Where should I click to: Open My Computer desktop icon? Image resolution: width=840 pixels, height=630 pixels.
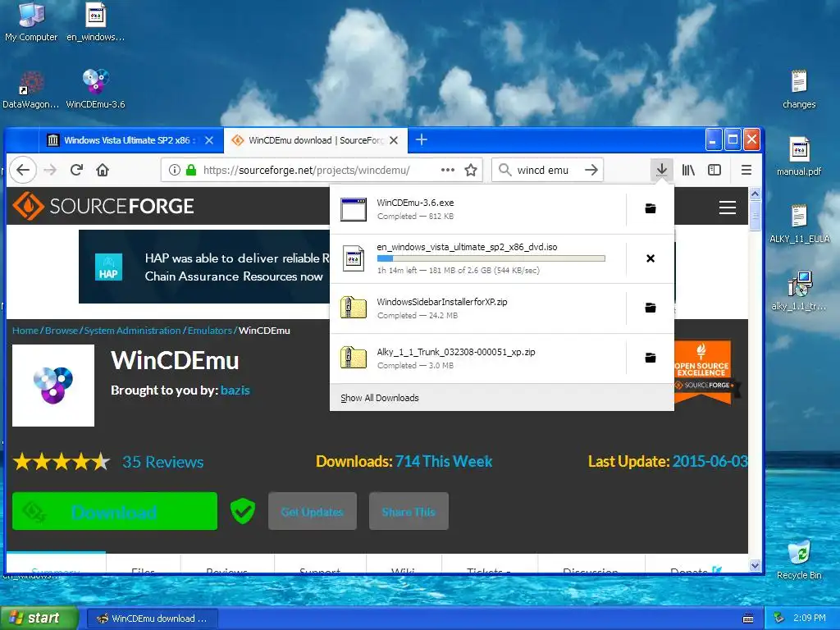31,21
